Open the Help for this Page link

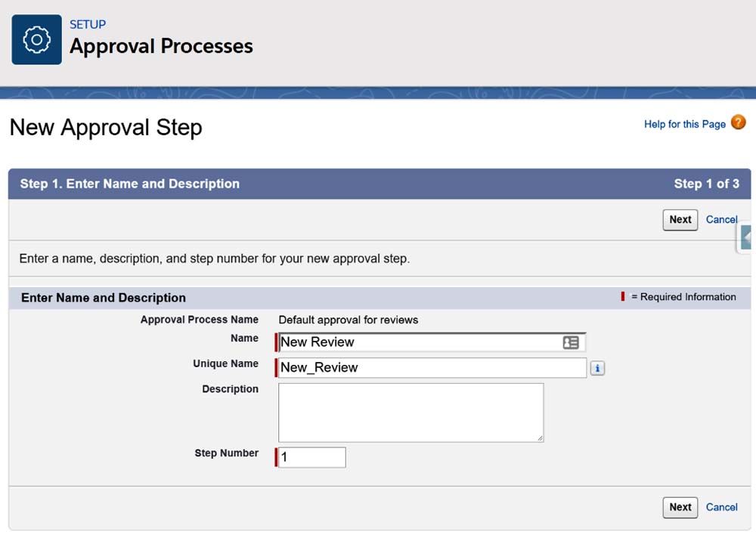(684, 124)
